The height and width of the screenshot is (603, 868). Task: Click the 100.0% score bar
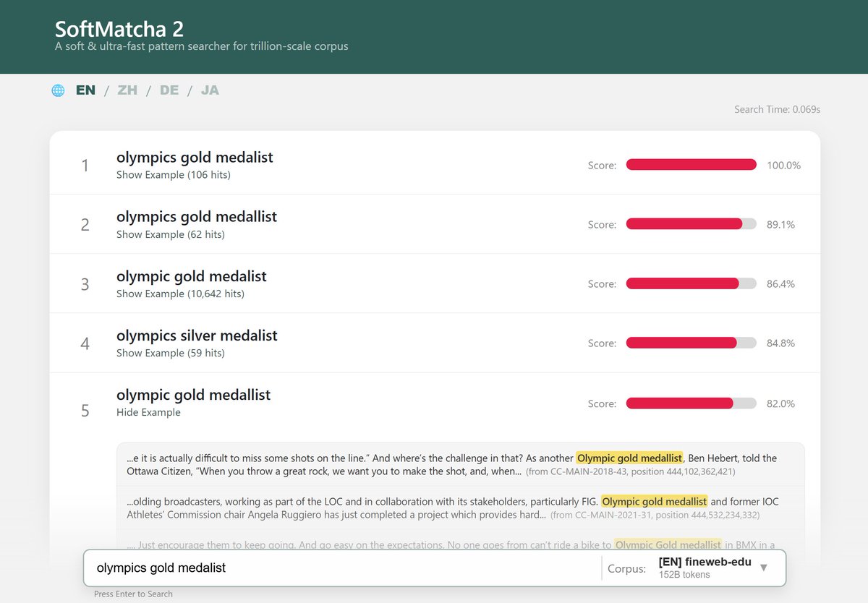tap(691, 165)
